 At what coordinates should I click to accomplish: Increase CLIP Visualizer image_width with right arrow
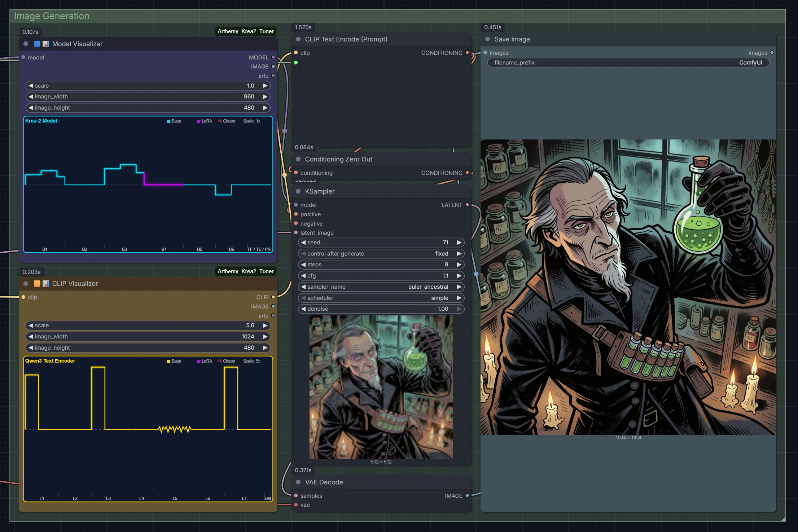click(265, 337)
